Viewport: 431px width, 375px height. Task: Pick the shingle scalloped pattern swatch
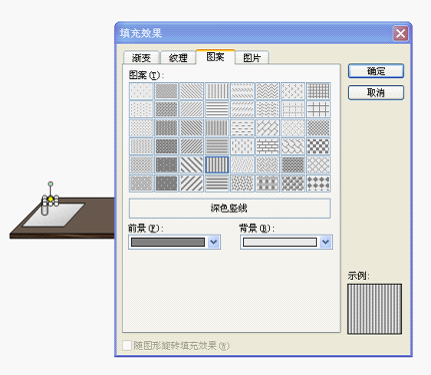click(x=293, y=146)
